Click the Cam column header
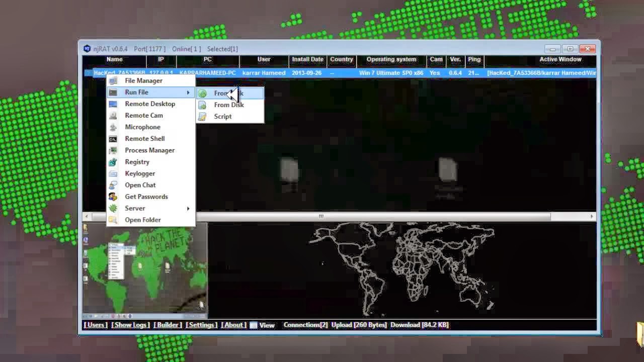 point(436,59)
